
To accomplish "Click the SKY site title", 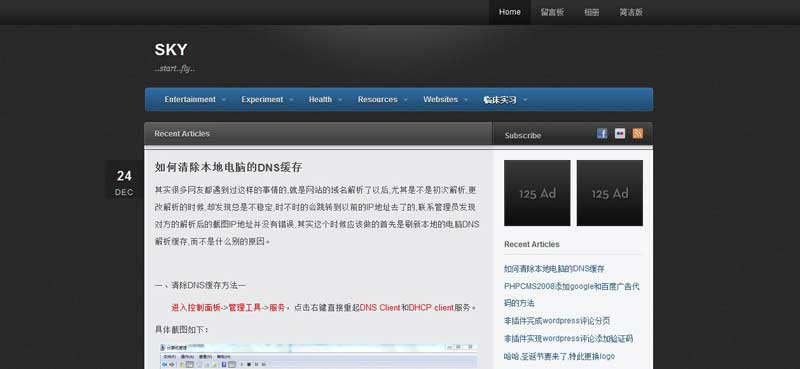I will [x=171, y=50].
